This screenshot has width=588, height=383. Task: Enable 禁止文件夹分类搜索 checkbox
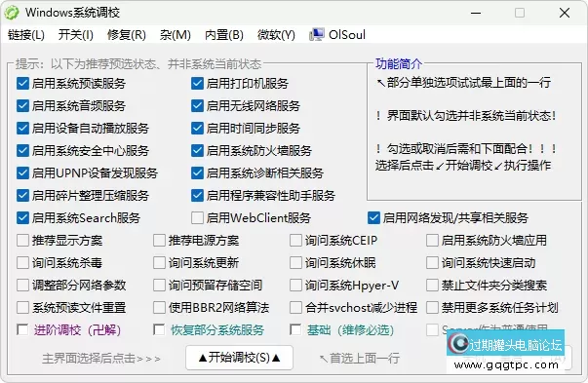click(432, 286)
